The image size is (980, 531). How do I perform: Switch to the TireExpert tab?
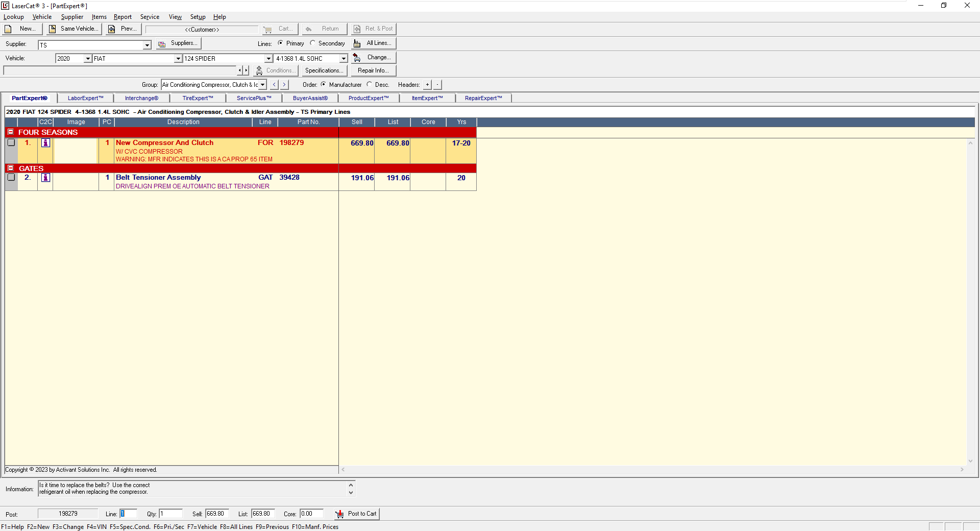(198, 98)
